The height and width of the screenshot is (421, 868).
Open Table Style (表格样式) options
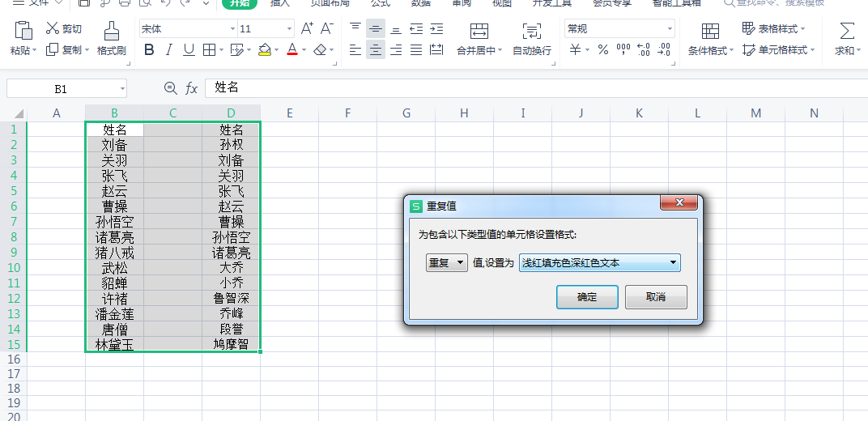click(774, 29)
